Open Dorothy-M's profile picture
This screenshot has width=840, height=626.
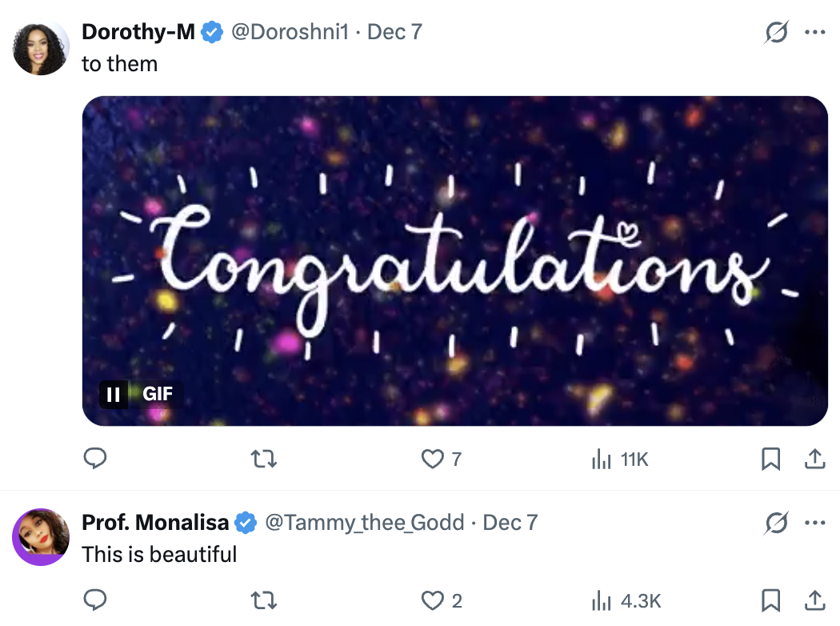coord(40,49)
